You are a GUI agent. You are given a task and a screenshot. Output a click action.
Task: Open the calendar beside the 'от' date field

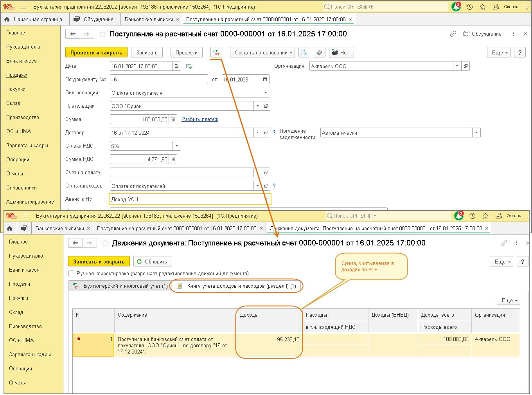coord(265,79)
